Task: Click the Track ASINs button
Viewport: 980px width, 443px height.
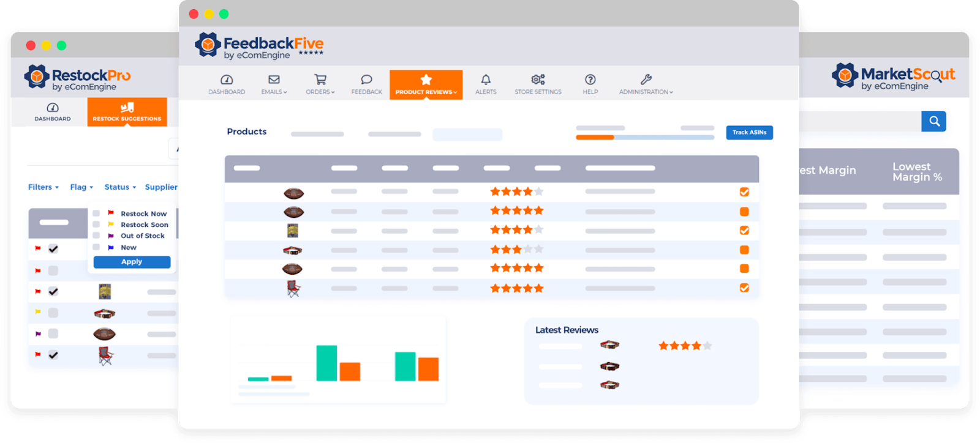Action: click(x=749, y=132)
